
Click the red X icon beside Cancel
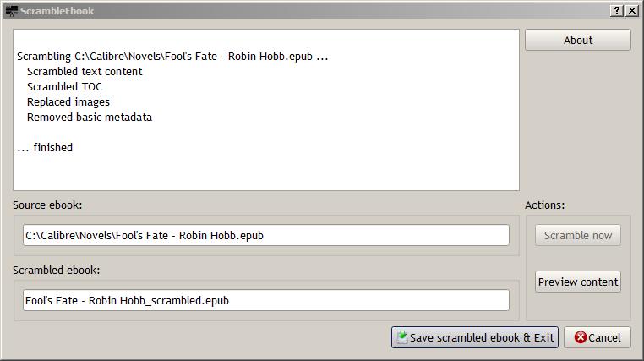580,337
